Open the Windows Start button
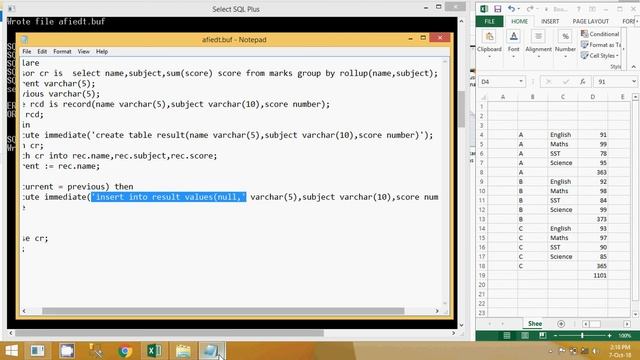The width and height of the screenshot is (640, 360). (x=11, y=351)
